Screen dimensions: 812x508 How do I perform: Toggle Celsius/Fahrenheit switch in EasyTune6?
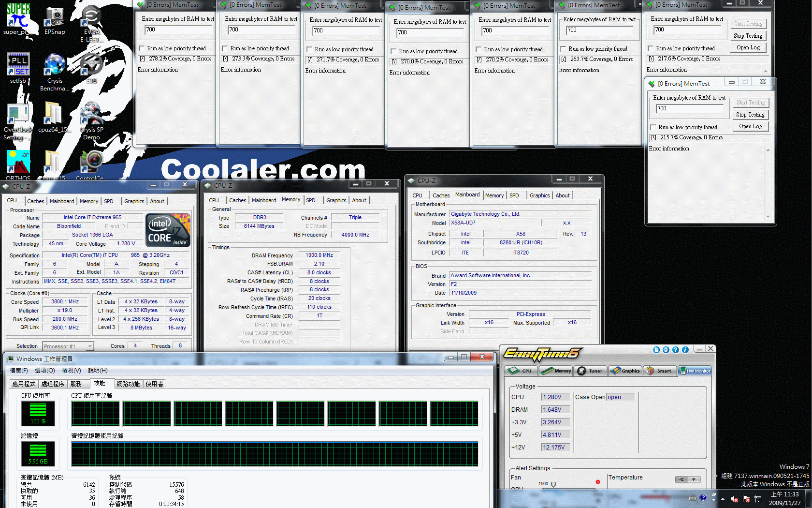(688, 479)
